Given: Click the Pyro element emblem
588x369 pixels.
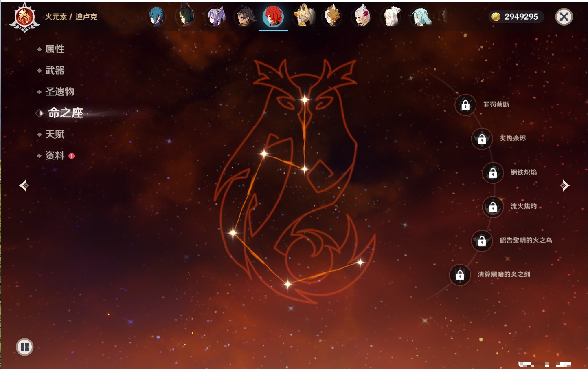Looking at the screenshot, I should click(x=24, y=17).
